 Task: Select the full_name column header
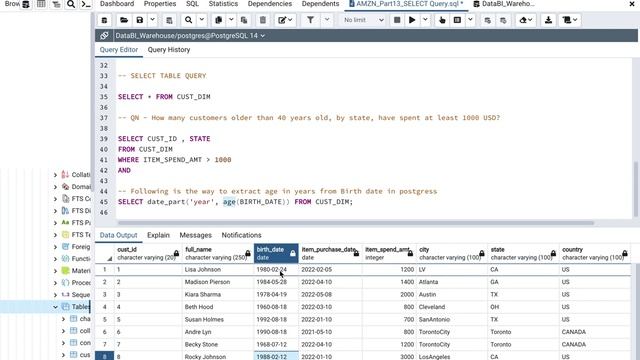click(218, 253)
